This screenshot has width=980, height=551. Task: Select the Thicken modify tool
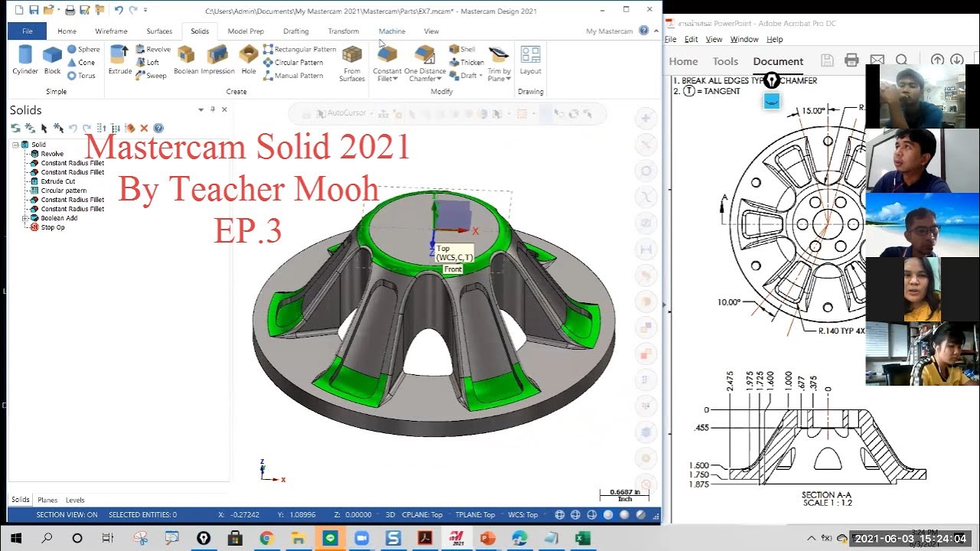coord(466,62)
